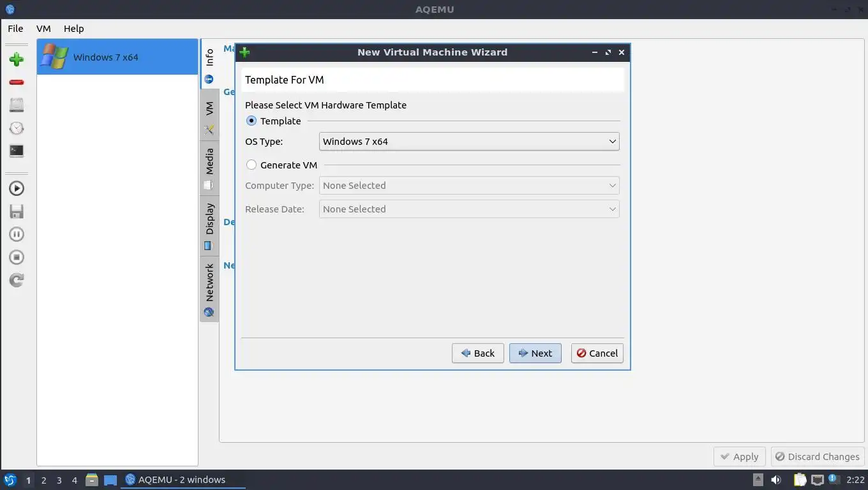Open the terminal console toolbar icon
The height and width of the screenshot is (490, 868).
(x=17, y=151)
